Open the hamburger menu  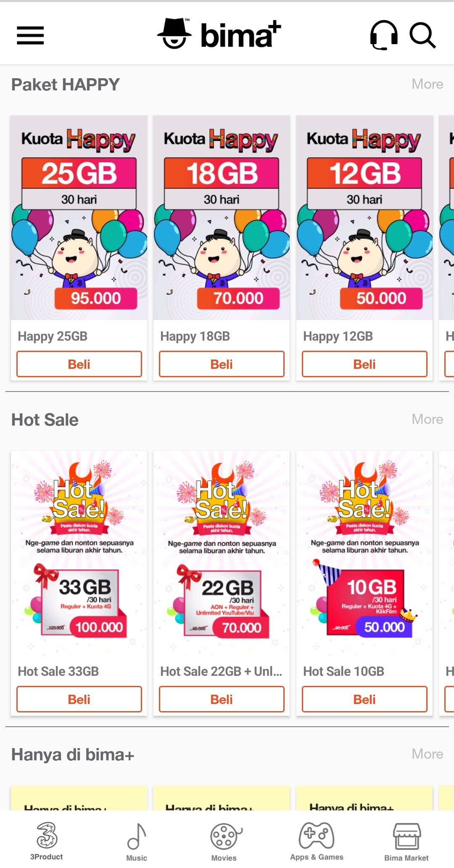click(30, 35)
